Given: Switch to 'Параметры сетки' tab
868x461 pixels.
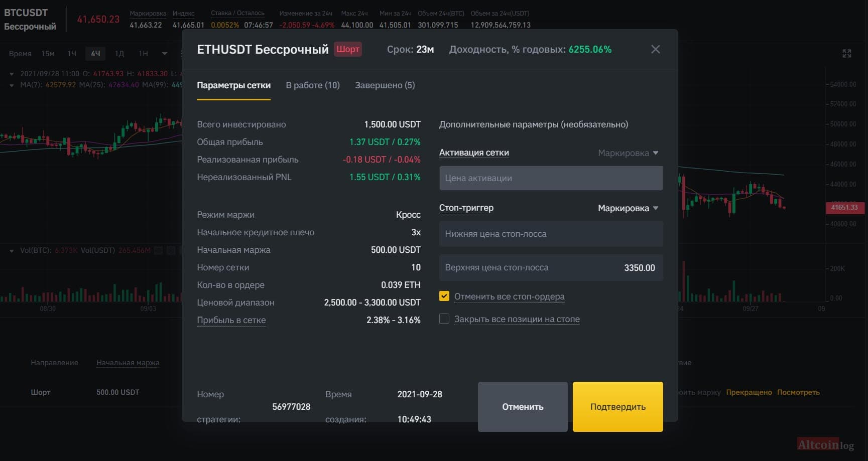Looking at the screenshot, I should coord(233,85).
